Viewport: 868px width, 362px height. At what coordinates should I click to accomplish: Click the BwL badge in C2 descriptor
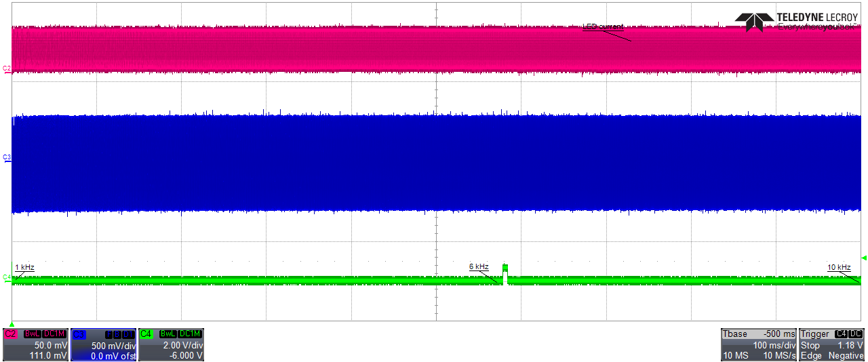point(32,334)
